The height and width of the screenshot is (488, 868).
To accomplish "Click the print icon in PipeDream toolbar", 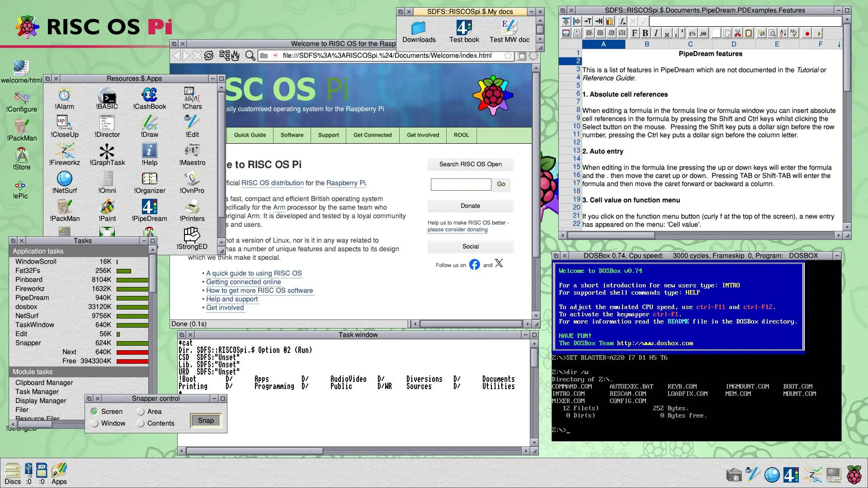I will pos(577,33).
